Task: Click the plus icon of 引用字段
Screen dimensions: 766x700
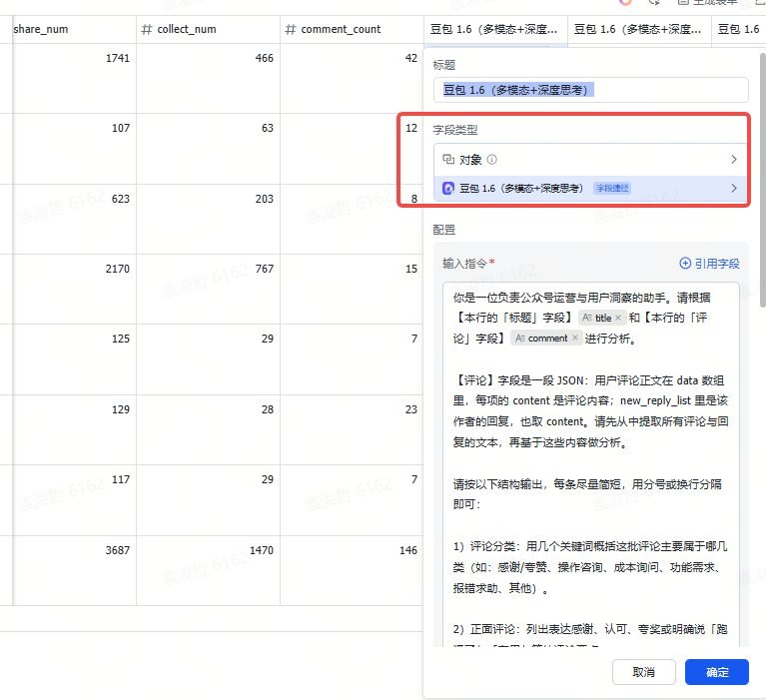Action: point(685,264)
